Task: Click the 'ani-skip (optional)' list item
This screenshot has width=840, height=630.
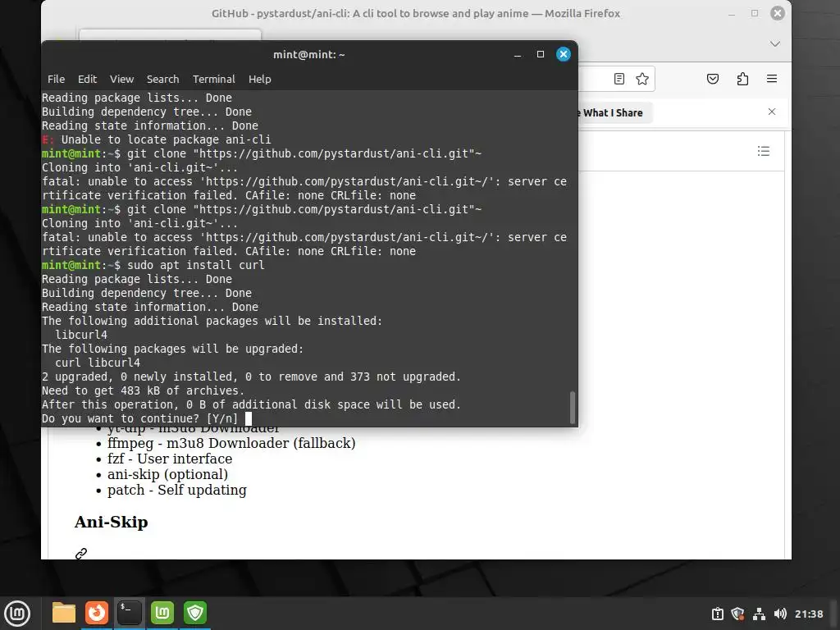Action: [167, 474]
